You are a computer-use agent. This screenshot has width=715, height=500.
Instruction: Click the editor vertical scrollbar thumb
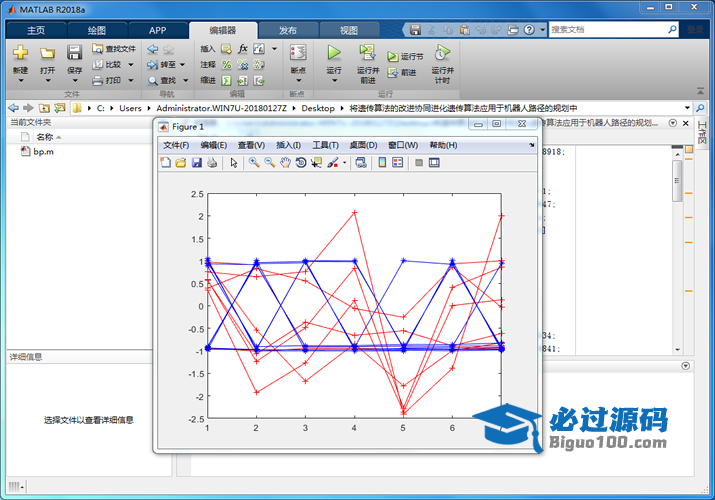(x=677, y=180)
